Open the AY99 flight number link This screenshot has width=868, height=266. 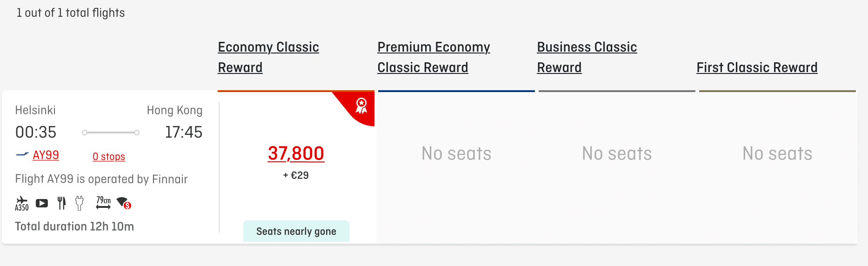tap(46, 155)
